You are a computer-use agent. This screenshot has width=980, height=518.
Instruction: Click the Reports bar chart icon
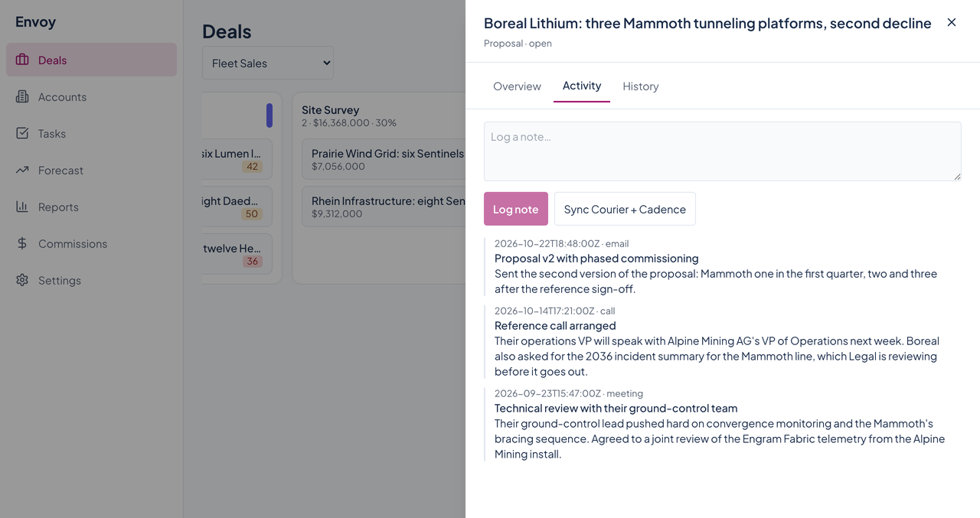click(22, 207)
